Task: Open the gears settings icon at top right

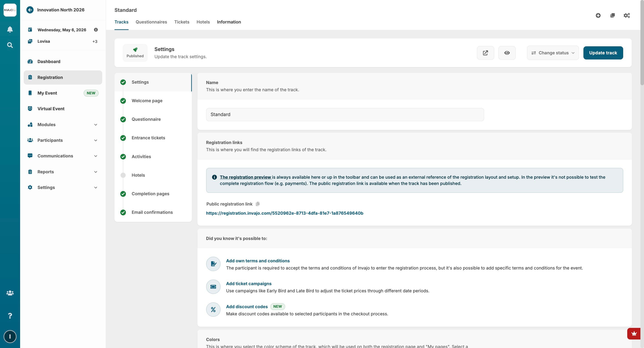Action: point(627,15)
